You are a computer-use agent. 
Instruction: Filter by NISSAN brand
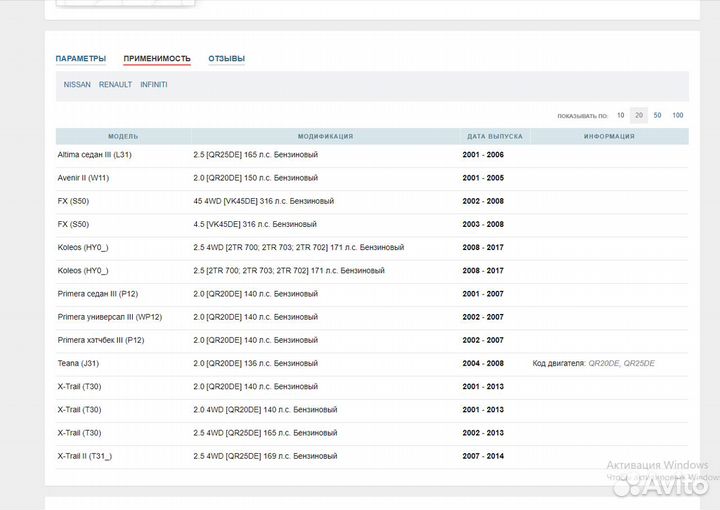click(x=77, y=85)
